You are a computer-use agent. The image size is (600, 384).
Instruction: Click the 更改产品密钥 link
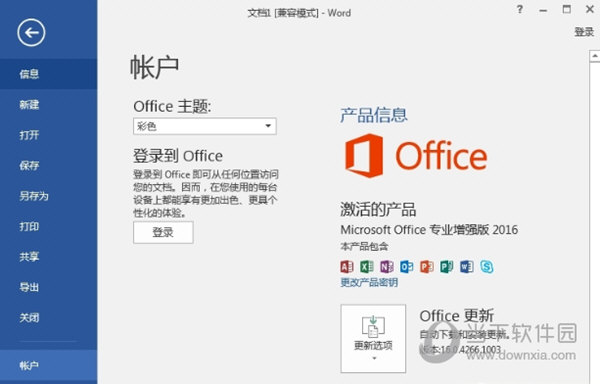[x=369, y=283]
